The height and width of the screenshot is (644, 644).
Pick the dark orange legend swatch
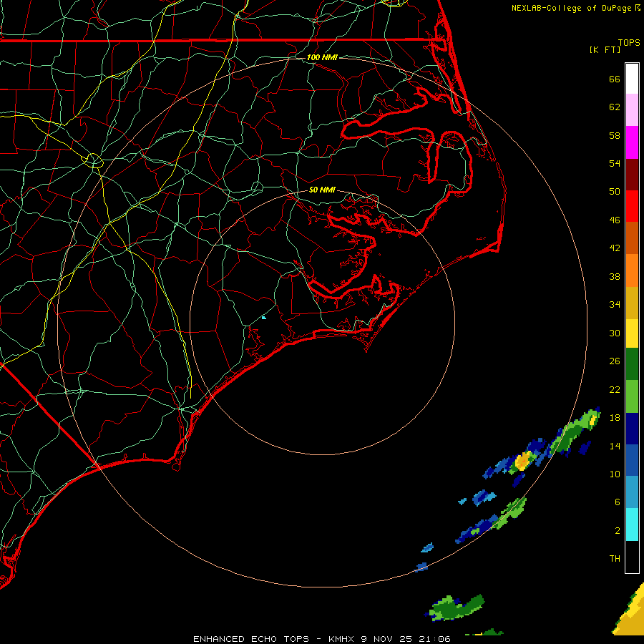632,238
